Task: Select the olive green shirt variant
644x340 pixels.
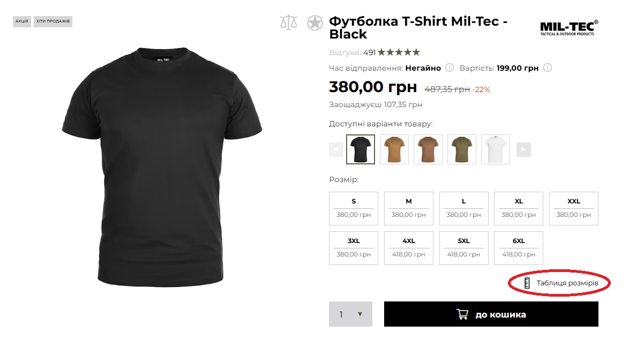Action: 462,149
